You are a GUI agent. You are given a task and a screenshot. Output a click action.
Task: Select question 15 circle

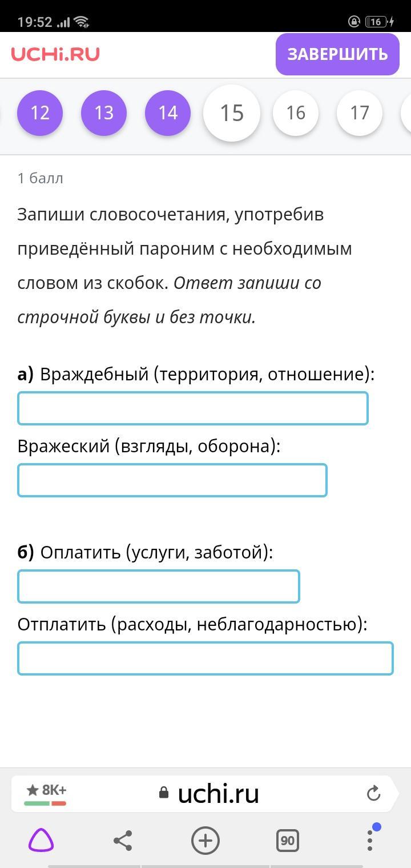click(232, 113)
